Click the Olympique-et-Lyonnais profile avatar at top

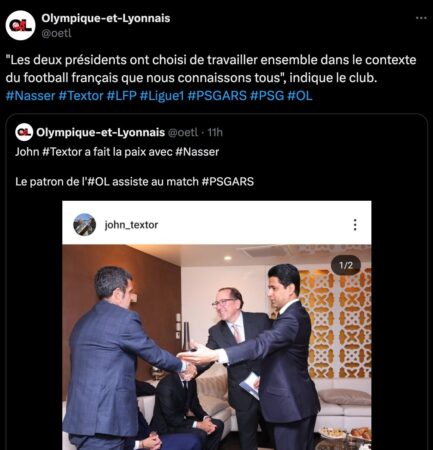pos(20,25)
